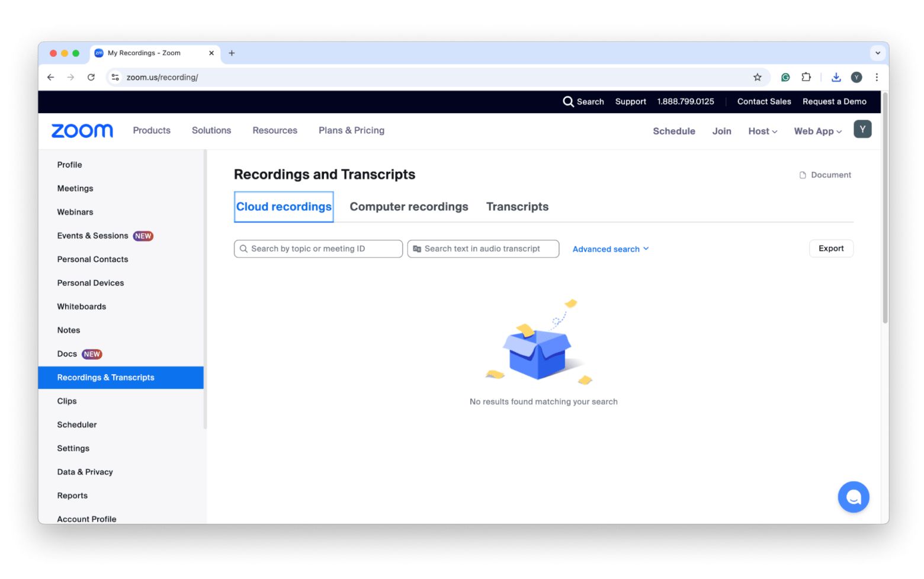Click Contact Sales
The image size is (924, 579).
[x=764, y=102]
